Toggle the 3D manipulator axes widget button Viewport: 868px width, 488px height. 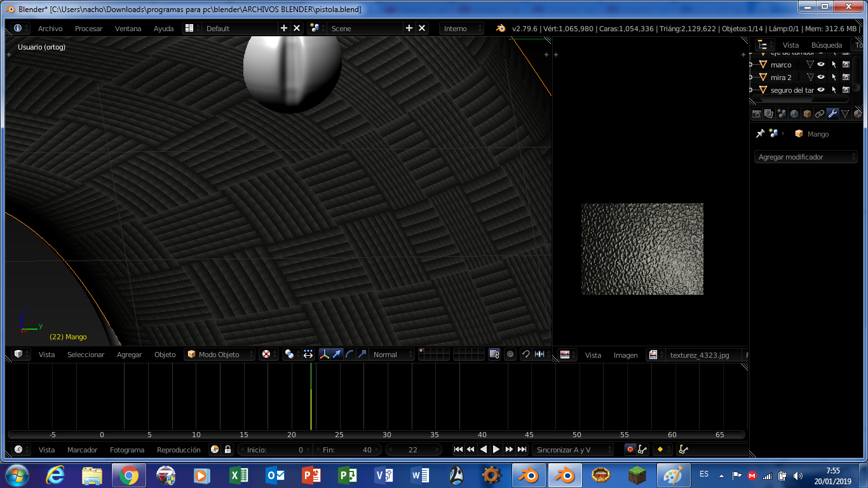325,354
